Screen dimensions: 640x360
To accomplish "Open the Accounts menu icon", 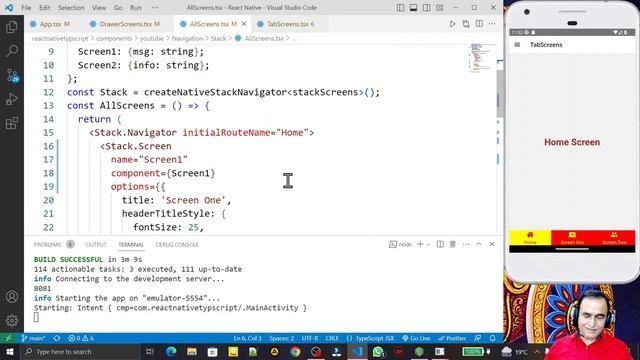I will [x=12, y=297].
